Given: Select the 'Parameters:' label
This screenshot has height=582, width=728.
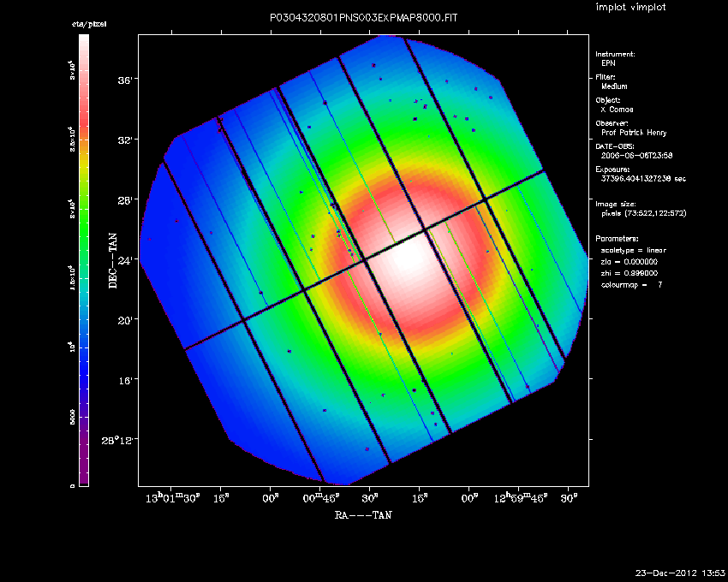Looking at the screenshot, I should coord(617,239).
